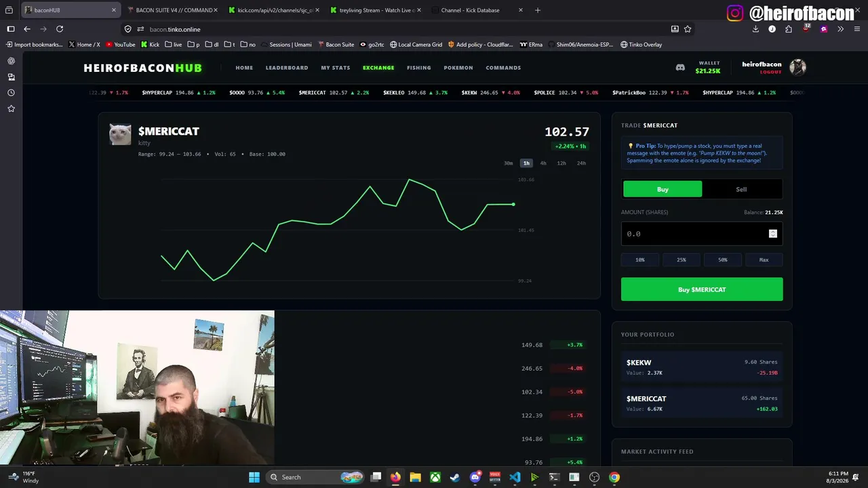868x488 pixels.
Task: Click the LOGOUT link
Action: click(770, 72)
